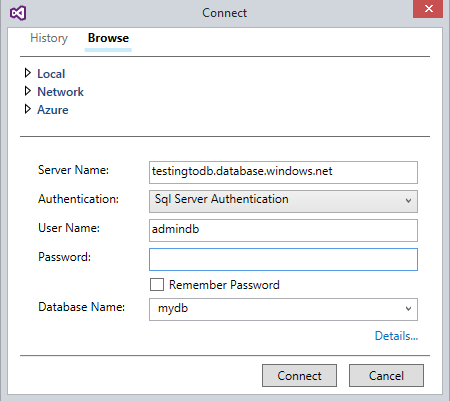Select the Network tree item label
The image size is (450, 401).
click(x=60, y=92)
